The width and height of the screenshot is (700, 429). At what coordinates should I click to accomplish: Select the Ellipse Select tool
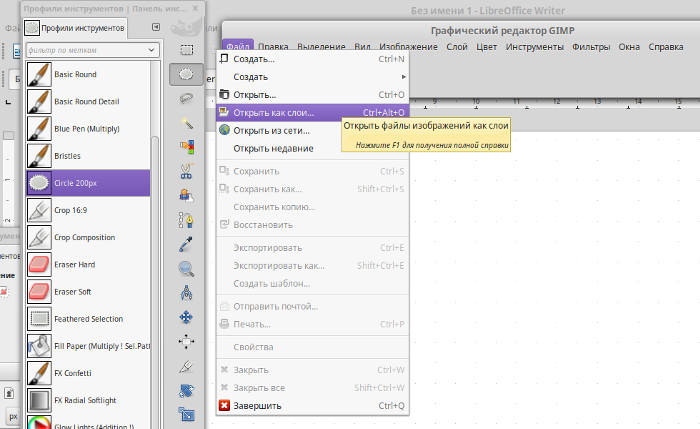(x=187, y=74)
